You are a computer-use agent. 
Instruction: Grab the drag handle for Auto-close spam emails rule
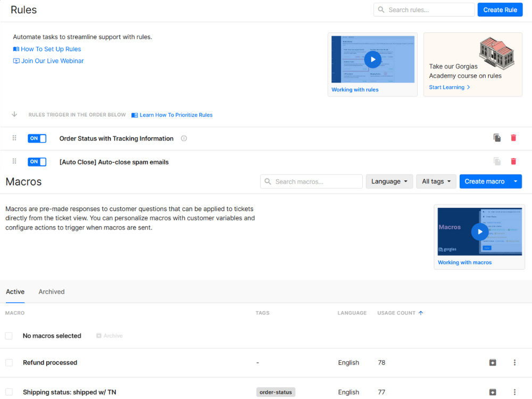(14, 161)
